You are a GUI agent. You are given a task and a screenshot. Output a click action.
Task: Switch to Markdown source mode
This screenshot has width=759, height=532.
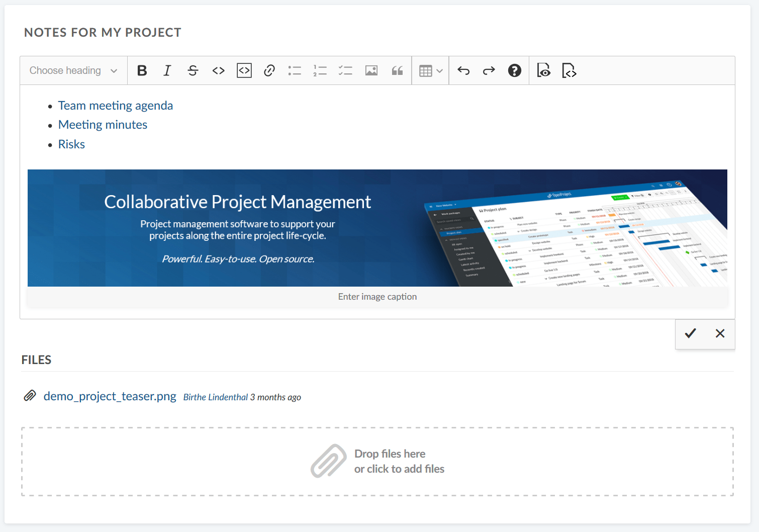point(569,70)
